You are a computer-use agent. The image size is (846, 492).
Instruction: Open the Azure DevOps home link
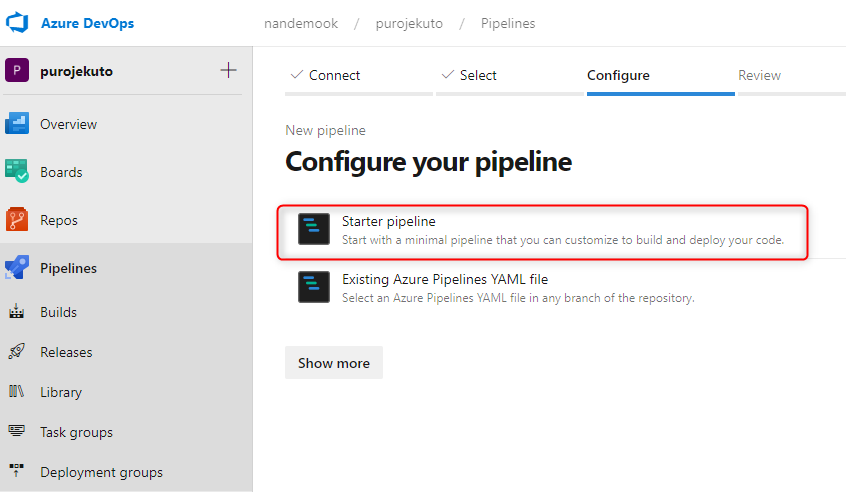tap(87, 23)
